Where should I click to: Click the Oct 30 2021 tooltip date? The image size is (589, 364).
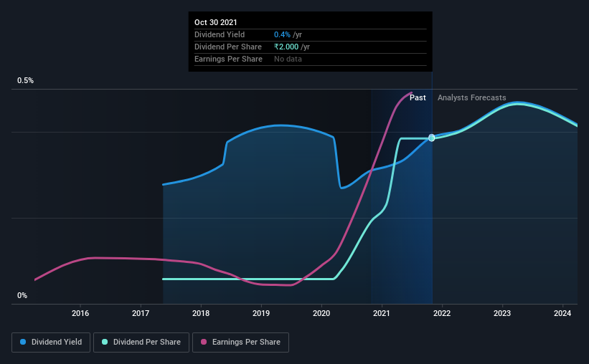[x=216, y=22]
